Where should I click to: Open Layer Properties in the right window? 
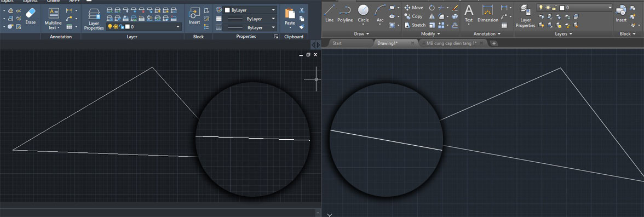[525, 15]
